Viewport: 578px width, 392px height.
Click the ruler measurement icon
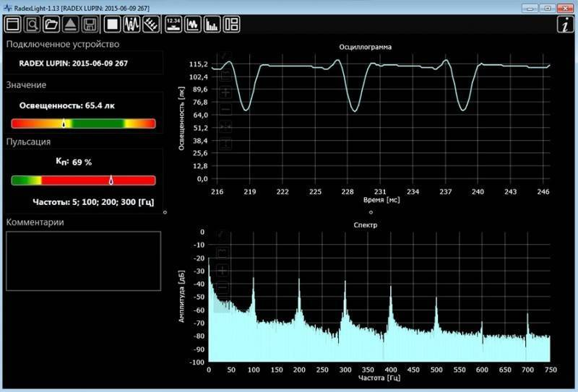pyautogui.click(x=152, y=25)
